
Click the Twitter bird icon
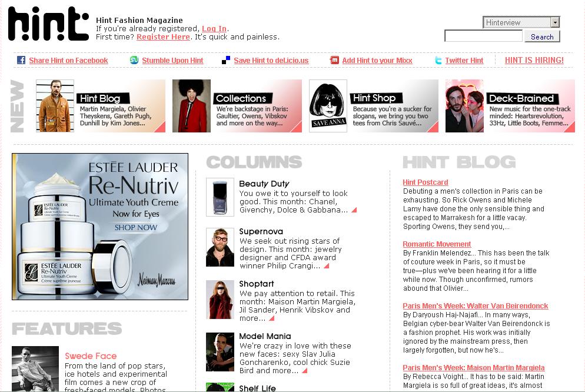tap(438, 61)
